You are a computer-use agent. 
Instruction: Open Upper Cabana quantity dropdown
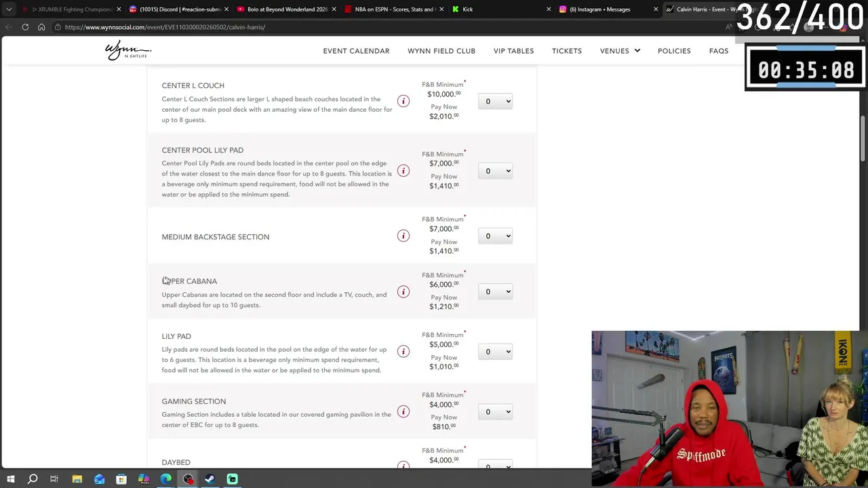click(495, 292)
